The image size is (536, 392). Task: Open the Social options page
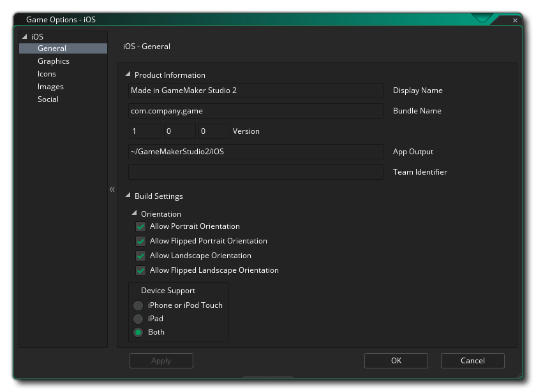[x=48, y=99]
